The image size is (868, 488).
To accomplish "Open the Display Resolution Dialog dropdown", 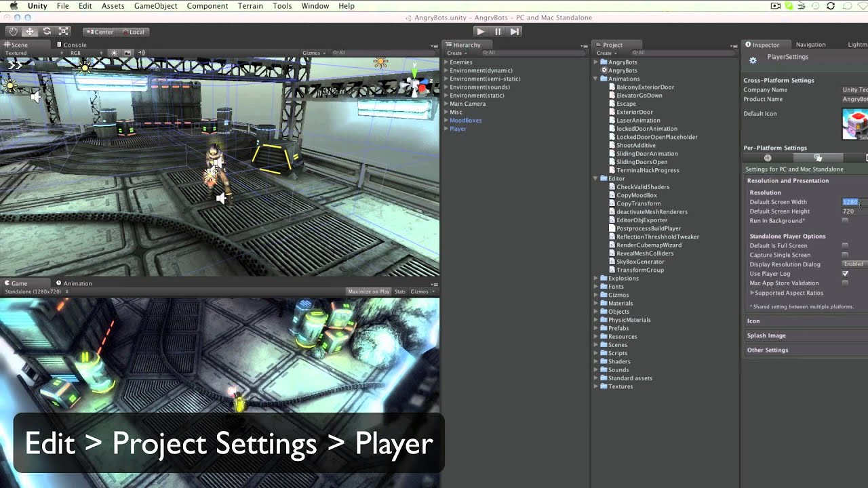I will (854, 264).
